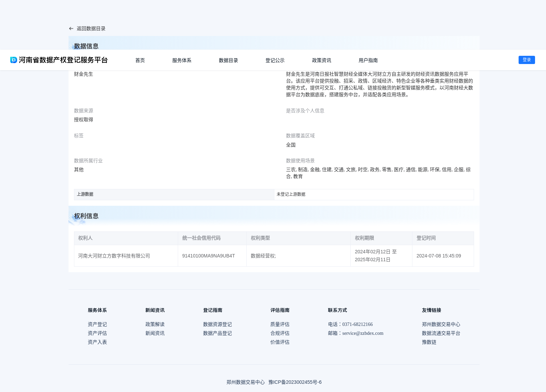Screen dimensions: 546x392
Task: Open the 政策资讯 navigation menu
Action: pyautogui.click(x=322, y=60)
